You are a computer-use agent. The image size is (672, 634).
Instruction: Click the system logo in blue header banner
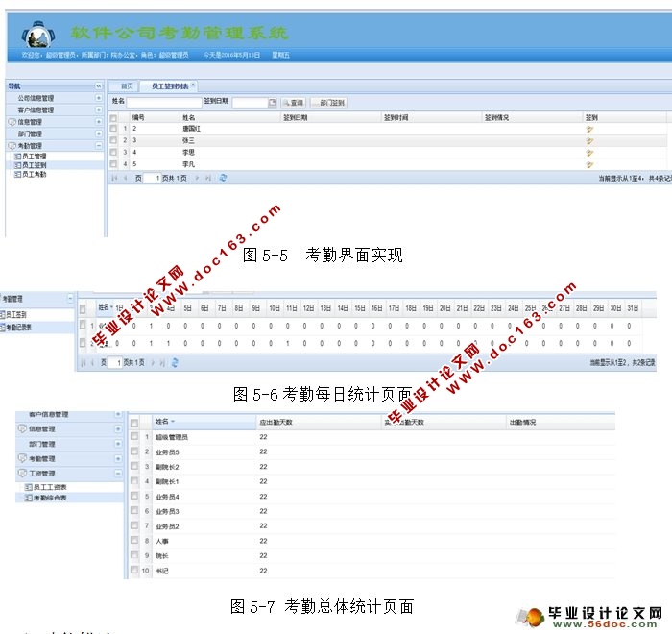click(38, 34)
